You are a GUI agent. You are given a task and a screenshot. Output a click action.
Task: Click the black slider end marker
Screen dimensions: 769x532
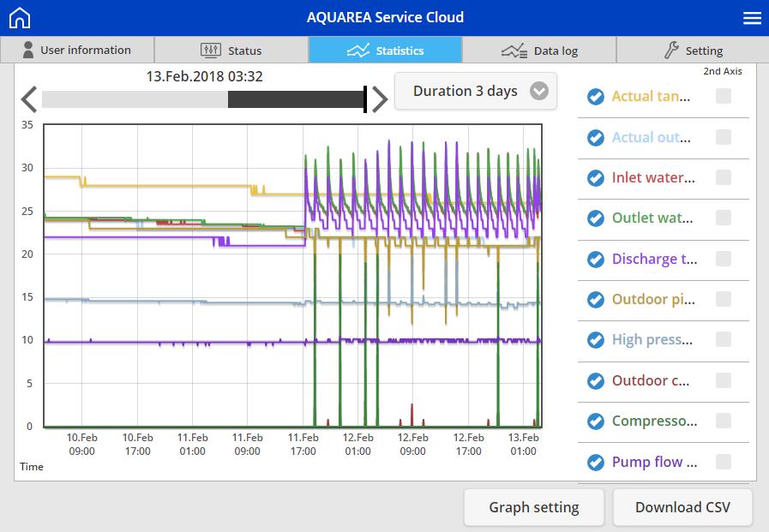(365, 99)
